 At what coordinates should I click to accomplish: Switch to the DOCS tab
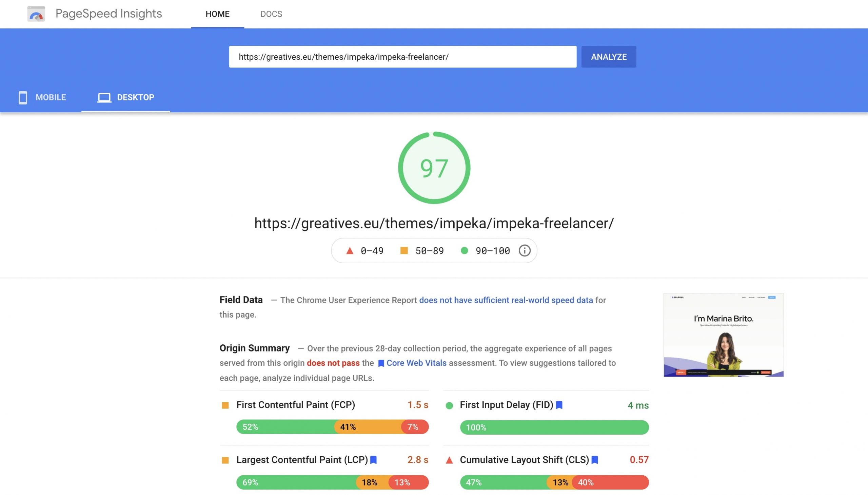coord(271,14)
